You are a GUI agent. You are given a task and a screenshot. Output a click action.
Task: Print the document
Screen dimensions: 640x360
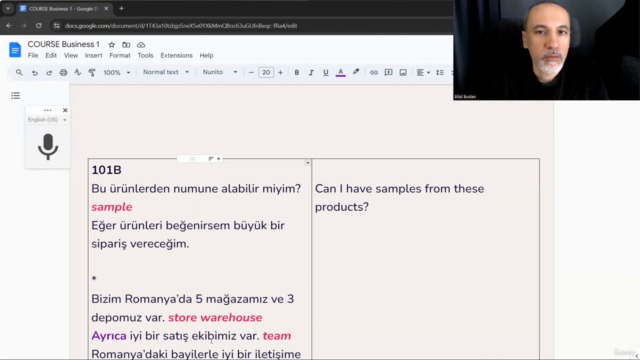point(63,72)
